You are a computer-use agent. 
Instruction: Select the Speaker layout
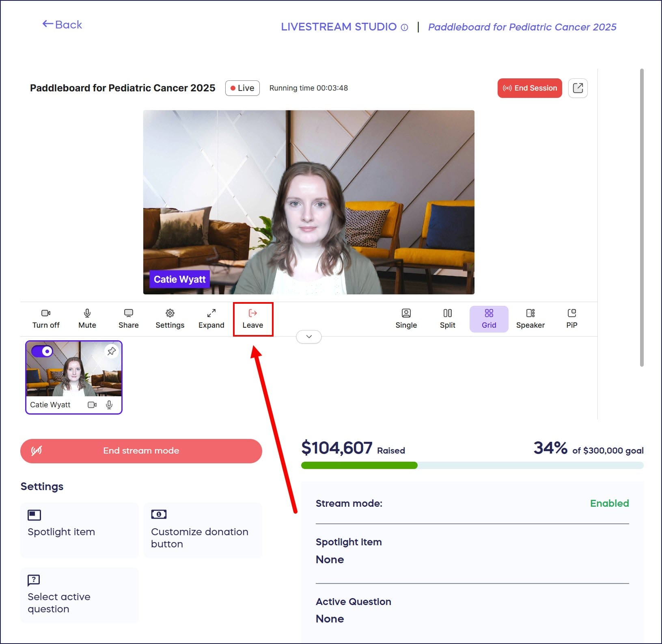point(530,319)
